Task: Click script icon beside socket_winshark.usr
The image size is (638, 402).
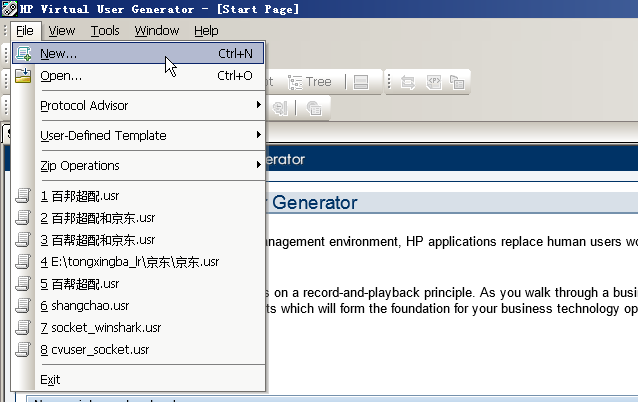Action: (x=23, y=328)
